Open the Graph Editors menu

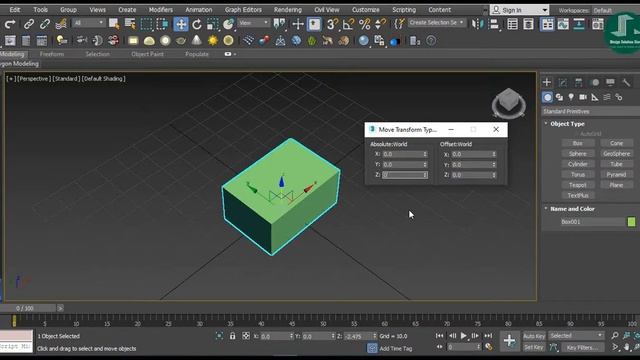pyautogui.click(x=243, y=10)
